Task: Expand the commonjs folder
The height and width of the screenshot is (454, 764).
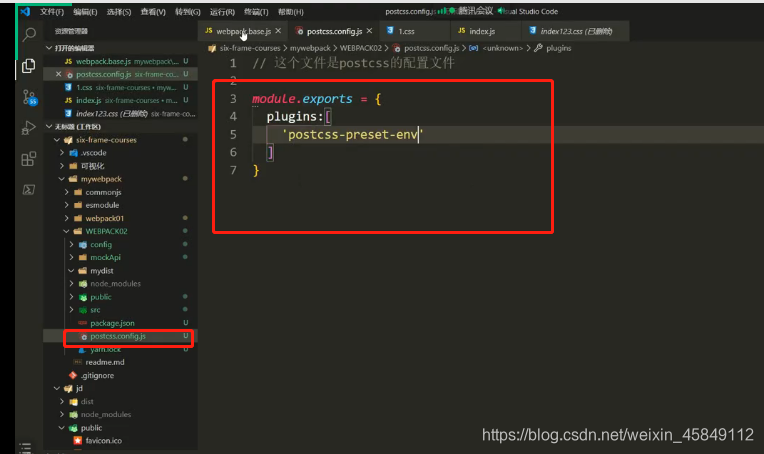Action: [x=66, y=192]
